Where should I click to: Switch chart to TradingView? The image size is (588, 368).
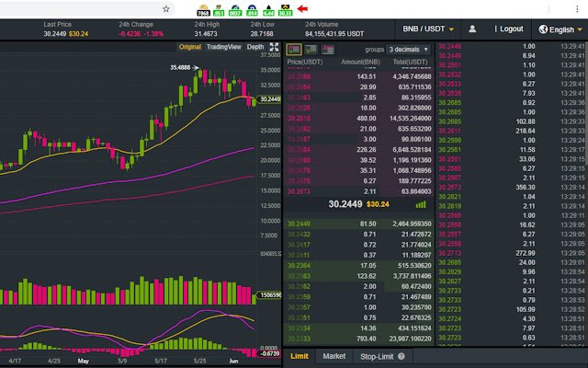(224, 47)
